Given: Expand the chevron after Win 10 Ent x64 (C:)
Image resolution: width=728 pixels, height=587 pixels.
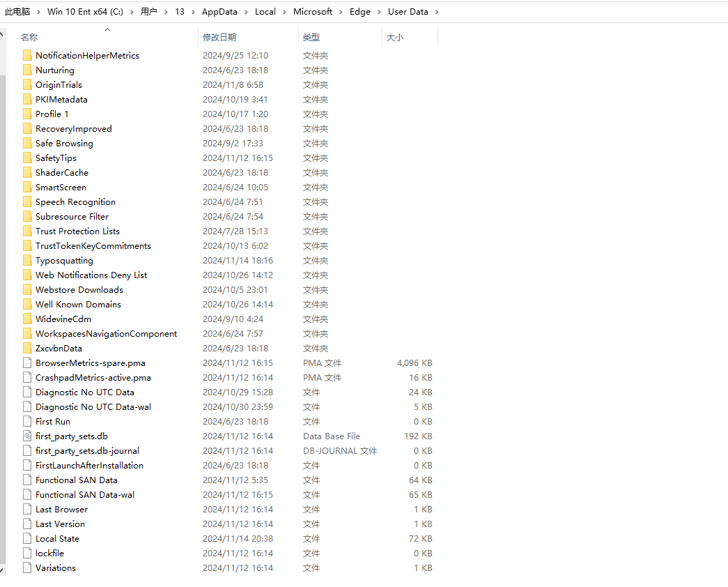Looking at the screenshot, I should [x=132, y=12].
